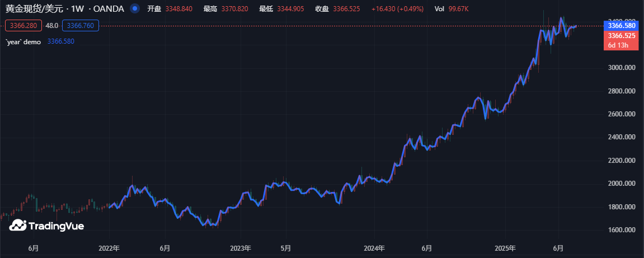Click the blue buy price 3366.760 button
The width and height of the screenshot is (644, 258).
coord(81,26)
